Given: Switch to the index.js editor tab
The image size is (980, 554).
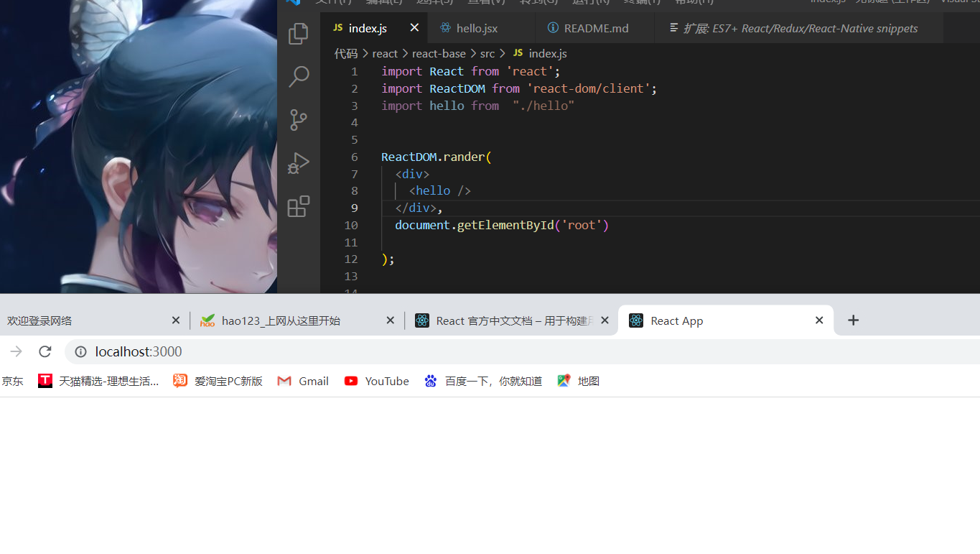Looking at the screenshot, I should [x=374, y=28].
